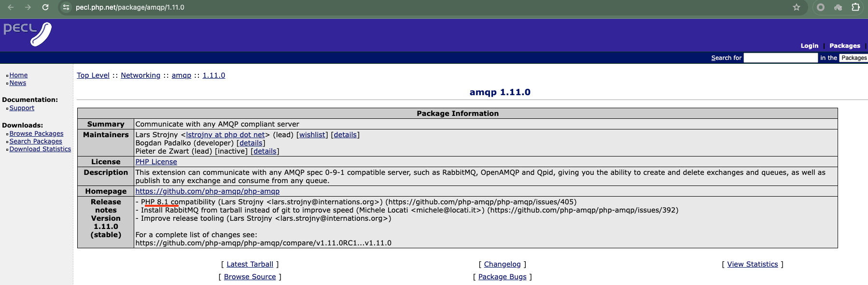This screenshot has width=868, height=285.
Task: Click the 1.11.0 breadcrumb link
Action: pyautogui.click(x=214, y=75)
